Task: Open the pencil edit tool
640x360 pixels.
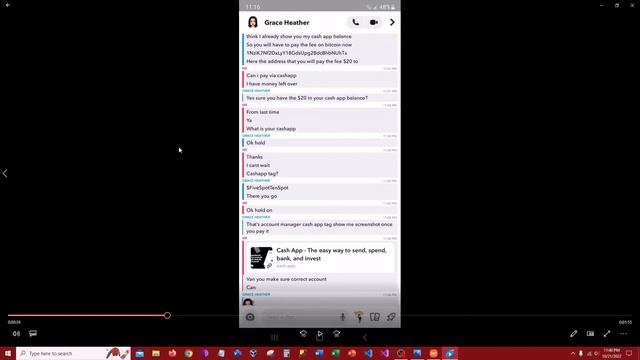Action: click(573, 333)
